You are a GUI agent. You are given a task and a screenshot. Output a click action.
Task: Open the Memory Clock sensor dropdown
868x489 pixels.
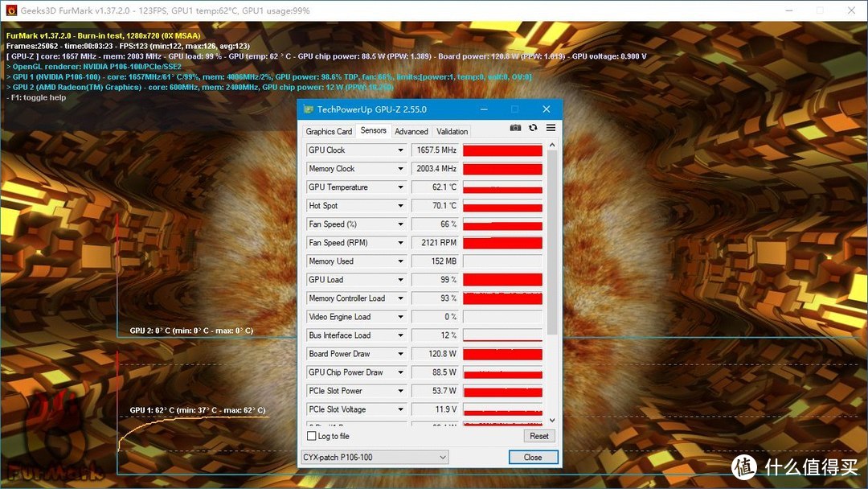coord(401,168)
